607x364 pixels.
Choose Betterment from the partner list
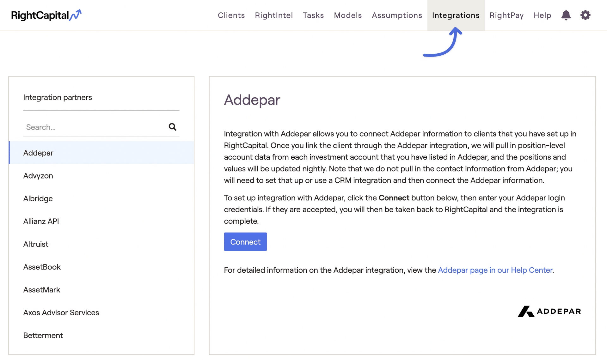tap(101, 335)
